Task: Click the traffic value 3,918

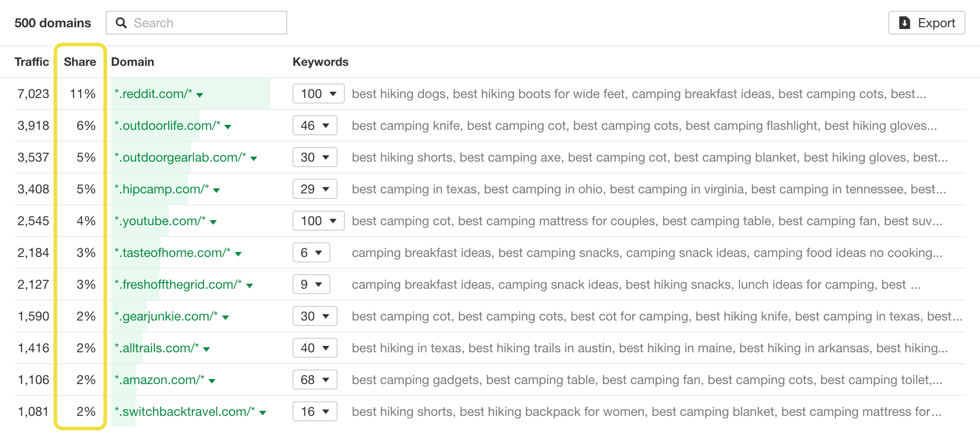Action: (x=33, y=125)
